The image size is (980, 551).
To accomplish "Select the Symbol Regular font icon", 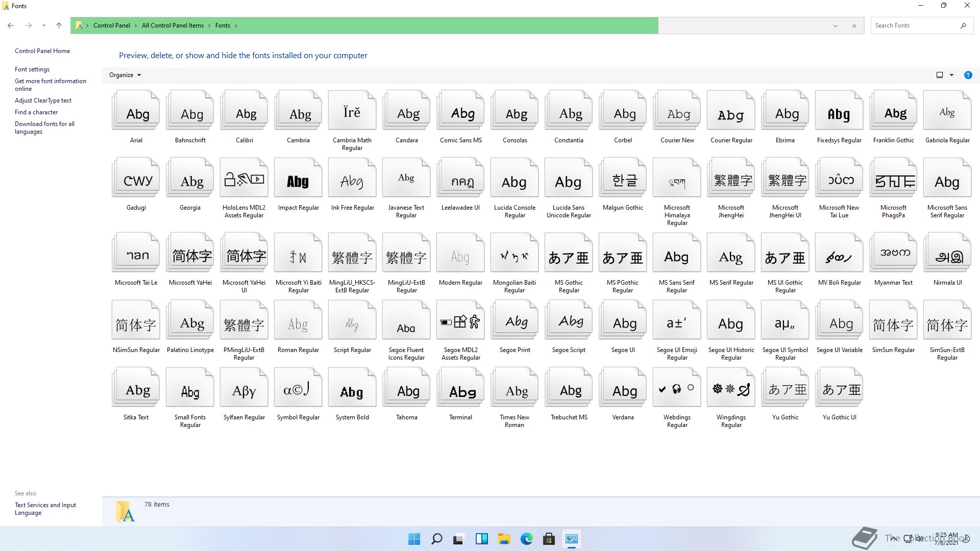I will pyautogui.click(x=298, y=388).
